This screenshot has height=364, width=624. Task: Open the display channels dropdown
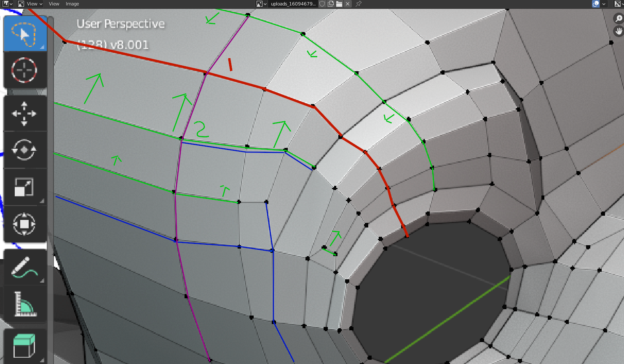pos(619,4)
